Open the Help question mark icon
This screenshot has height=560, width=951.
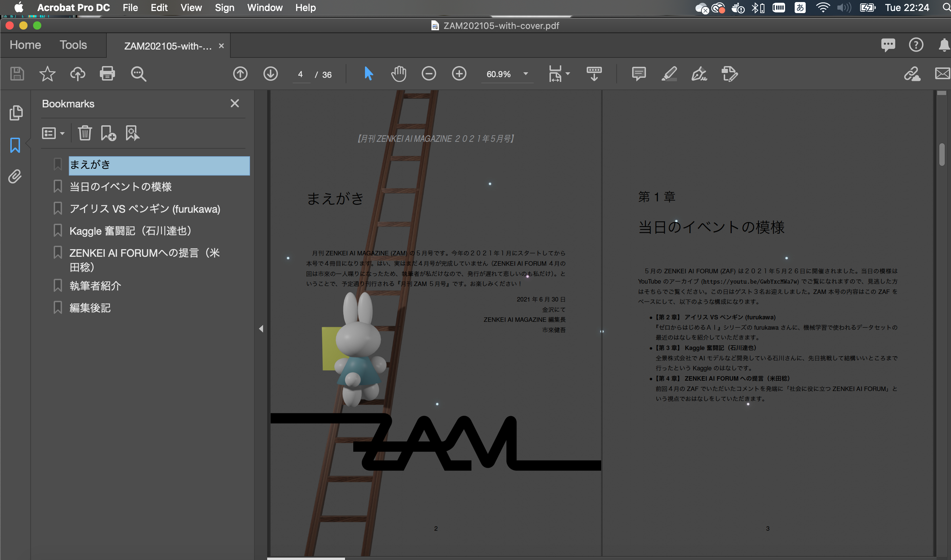916,45
